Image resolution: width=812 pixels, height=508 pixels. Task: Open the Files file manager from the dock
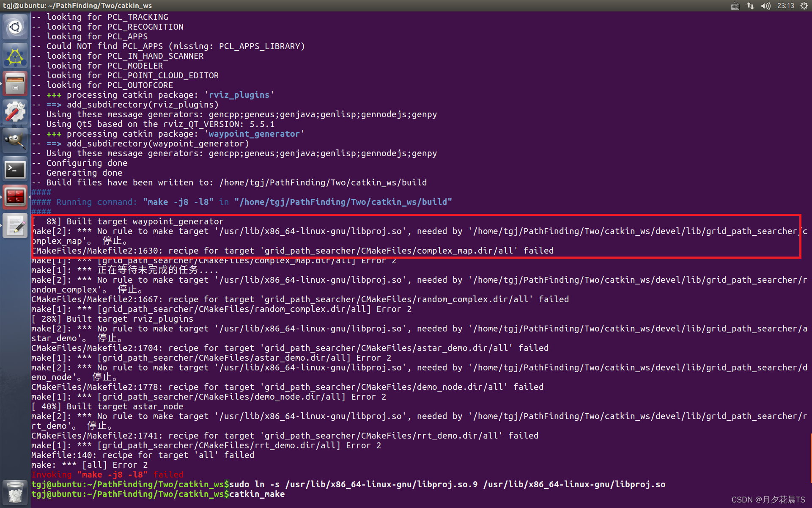tap(15, 84)
